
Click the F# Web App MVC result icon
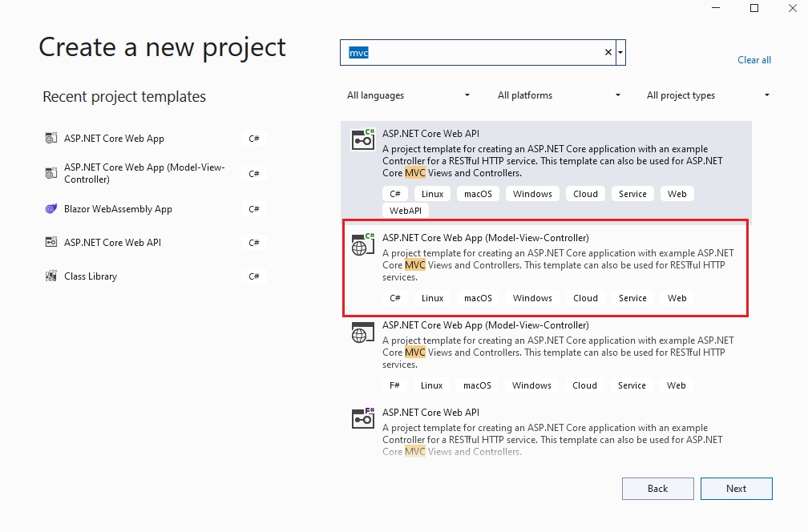(363, 332)
